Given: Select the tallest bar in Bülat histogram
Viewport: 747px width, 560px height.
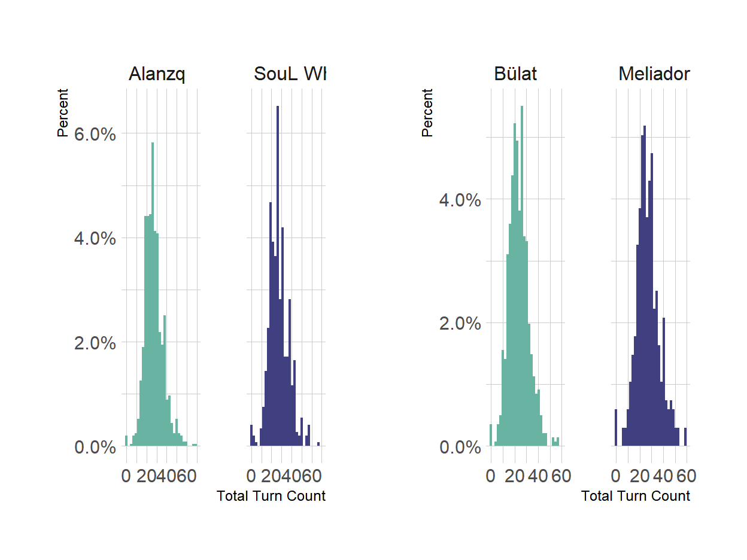Looking at the screenshot, I should [x=521, y=276].
